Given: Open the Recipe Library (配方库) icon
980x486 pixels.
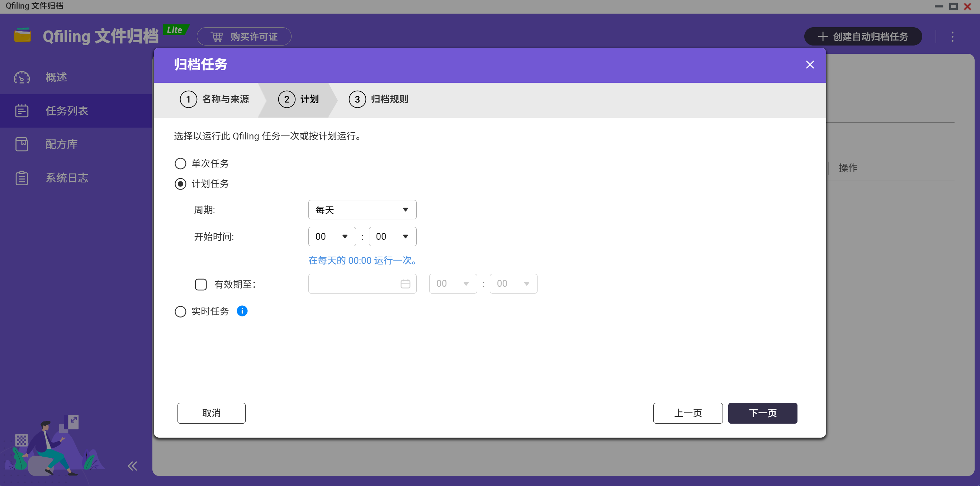Looking at the screenshot, I should click(22, 144).
